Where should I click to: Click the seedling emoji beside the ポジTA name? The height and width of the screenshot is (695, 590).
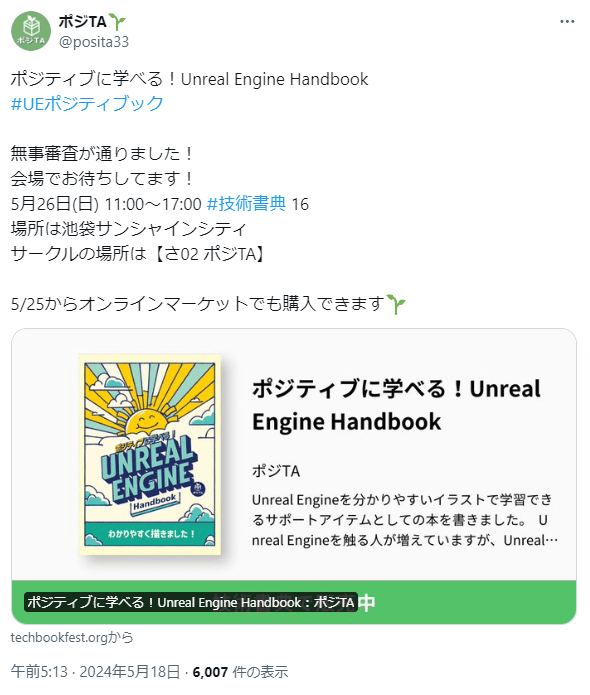117,21
